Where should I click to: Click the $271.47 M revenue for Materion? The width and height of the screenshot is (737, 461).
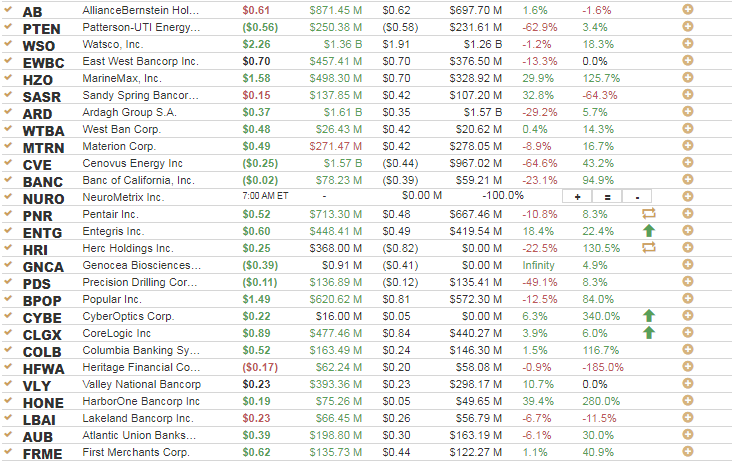pyautogui.click(x=336, y=146)
